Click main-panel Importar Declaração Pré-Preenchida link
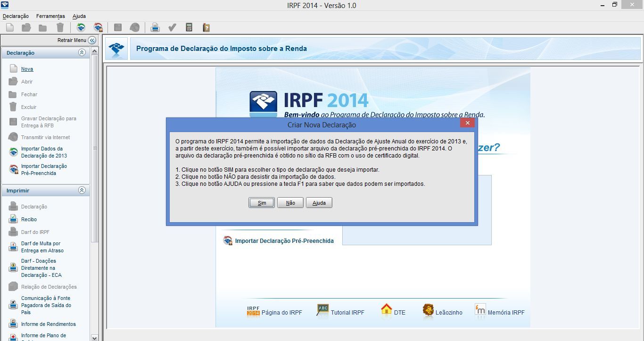The width and height of the screenshot is (644, 341). pos(284,241)
